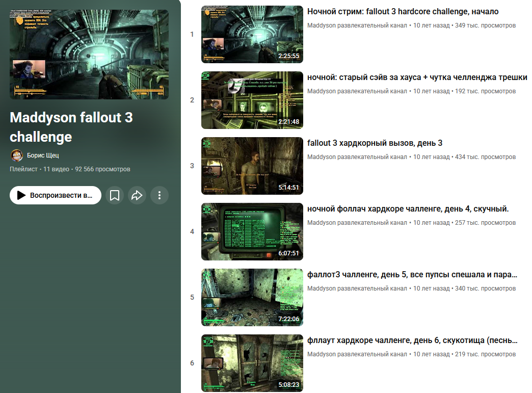Open video thumbnail with duration 2:21:48

coord(252,100)
